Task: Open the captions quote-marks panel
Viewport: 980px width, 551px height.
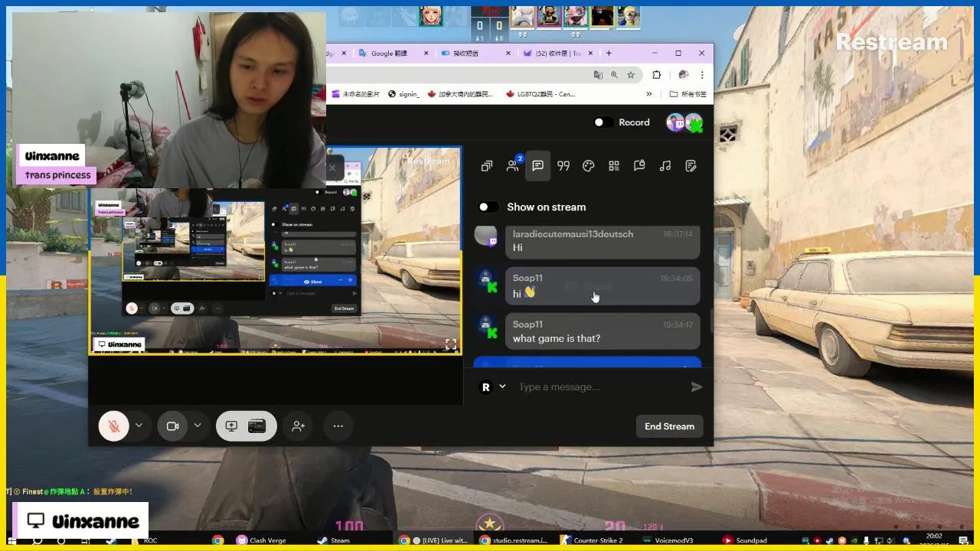Action: click(563, 166)
